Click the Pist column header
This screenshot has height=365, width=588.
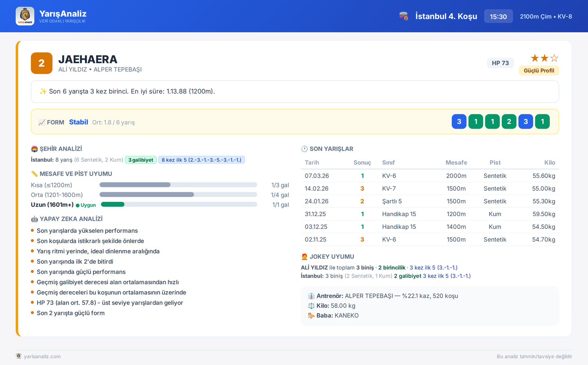coord(495,162)
